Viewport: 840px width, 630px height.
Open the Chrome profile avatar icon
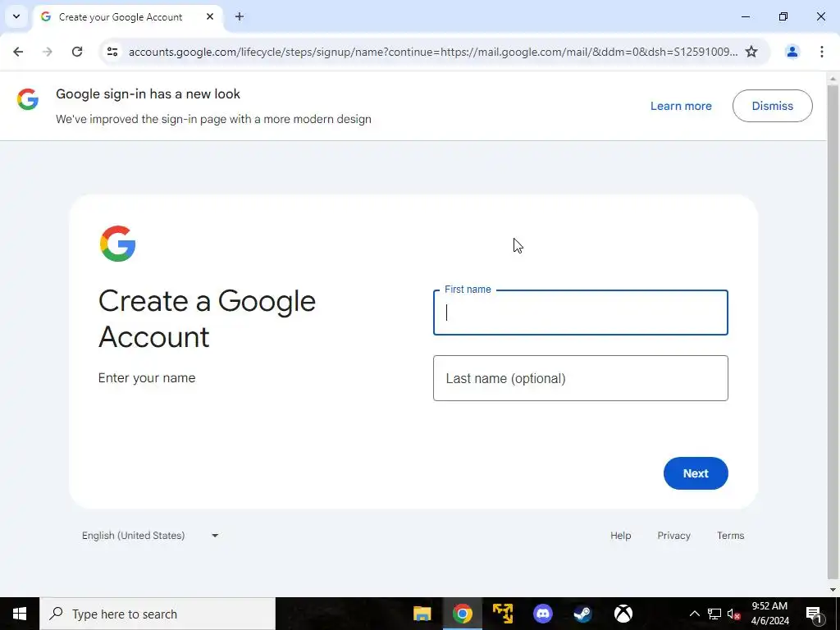(792, 52)
